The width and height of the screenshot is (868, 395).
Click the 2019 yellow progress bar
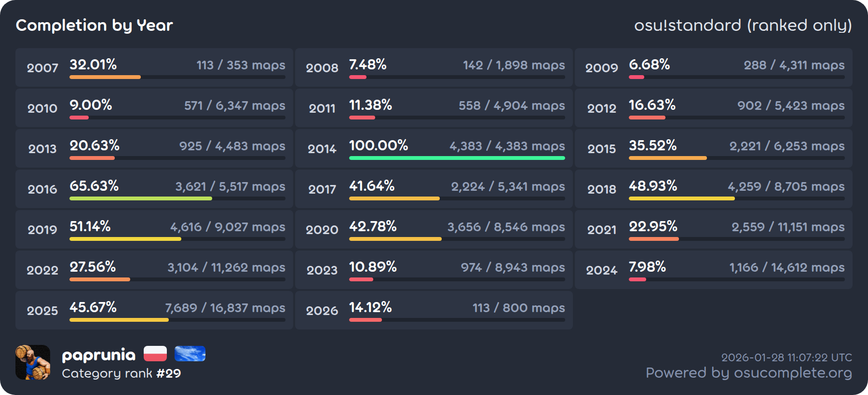coord(125,239)
